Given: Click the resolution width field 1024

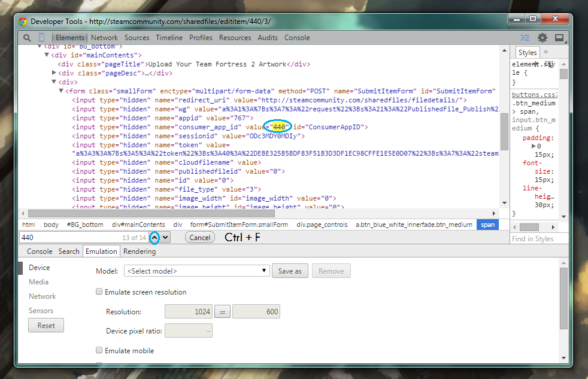Looking at the screenshot, I should (x=189, y=311).
